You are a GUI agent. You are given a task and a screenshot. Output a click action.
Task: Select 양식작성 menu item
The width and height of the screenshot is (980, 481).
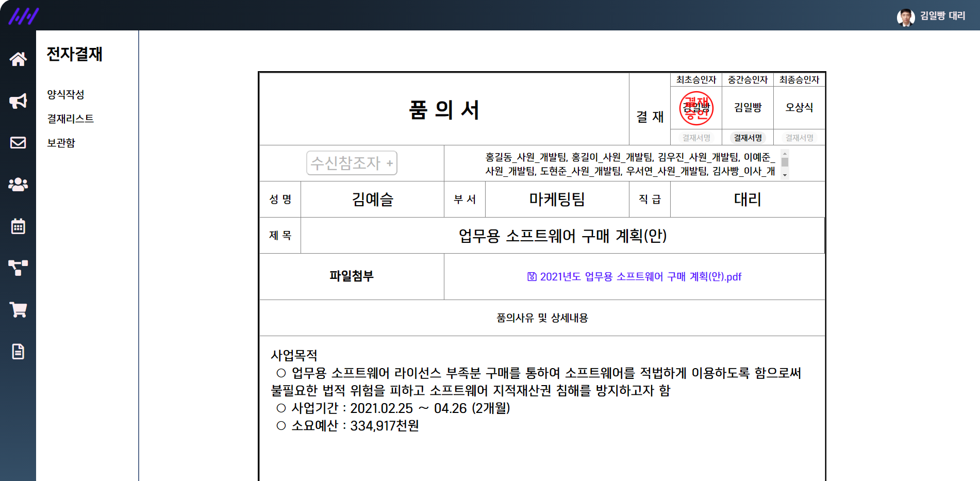coord(65,94)
